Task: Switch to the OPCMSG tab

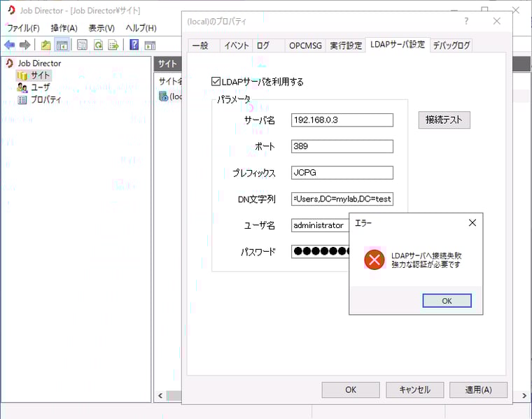Action: [x=305, y=45]
